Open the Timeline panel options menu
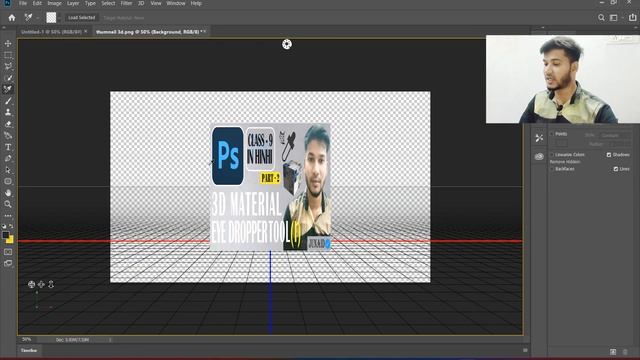 [525, 350]
